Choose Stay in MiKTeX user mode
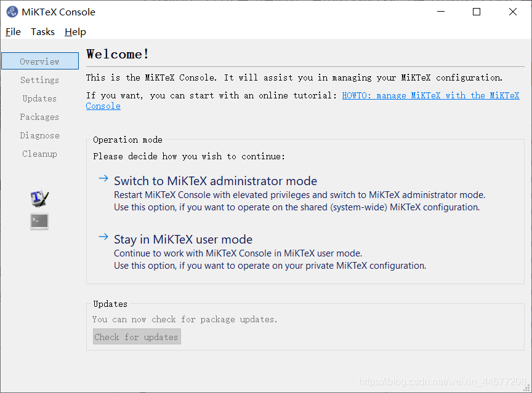This screenshot has height=393, width=532. tap(183, 239)
